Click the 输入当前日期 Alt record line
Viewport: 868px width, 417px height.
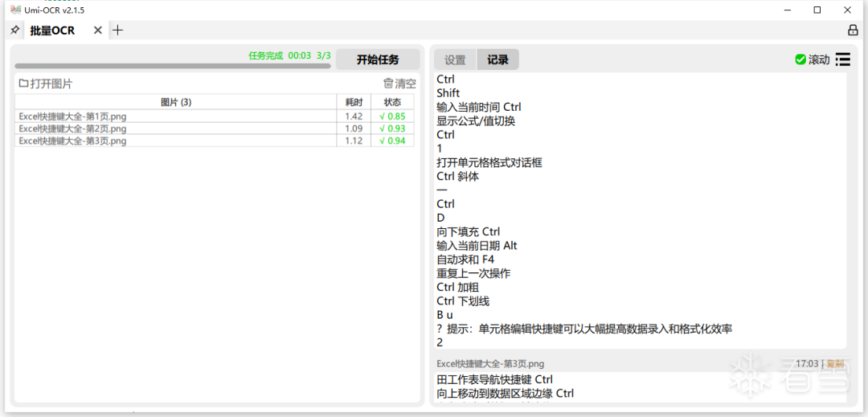point(477,246)
